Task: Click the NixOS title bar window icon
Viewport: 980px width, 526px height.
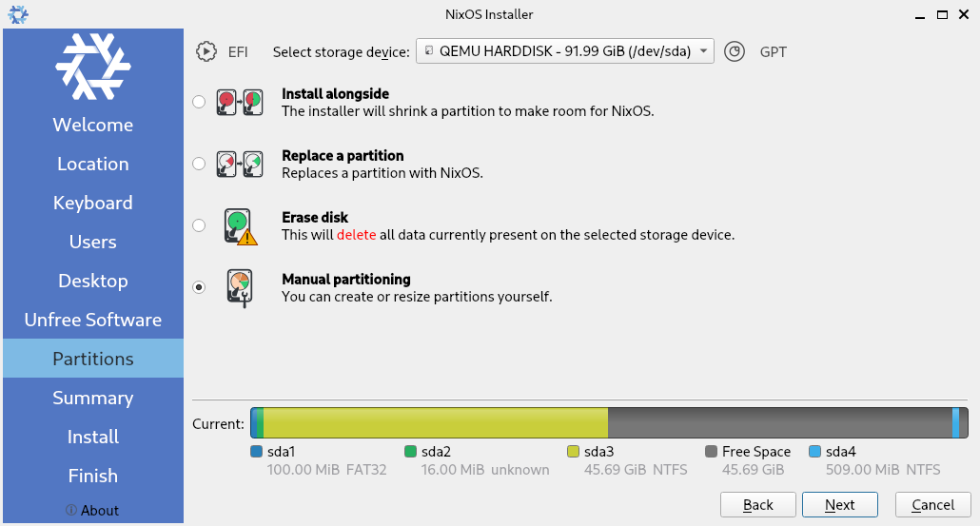Action: (18, 14)
